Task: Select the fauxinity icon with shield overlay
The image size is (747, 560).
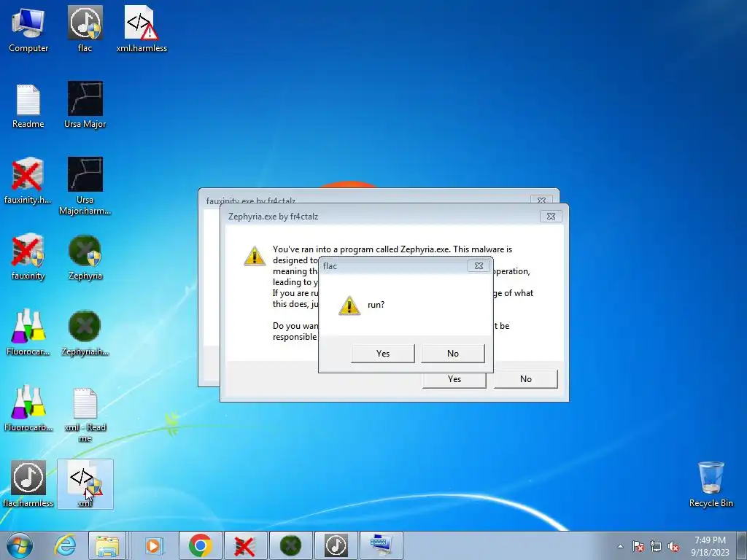Action: 28,257
